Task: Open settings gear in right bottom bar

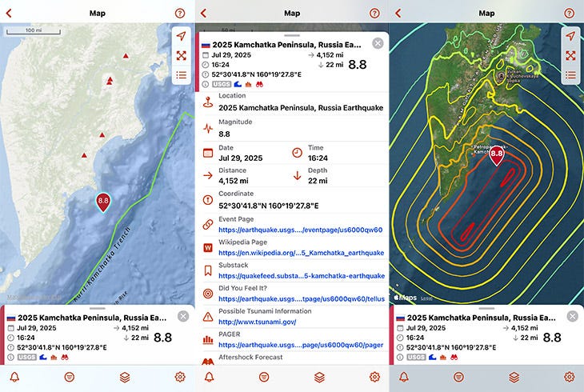Action: (x=569, y=377)
